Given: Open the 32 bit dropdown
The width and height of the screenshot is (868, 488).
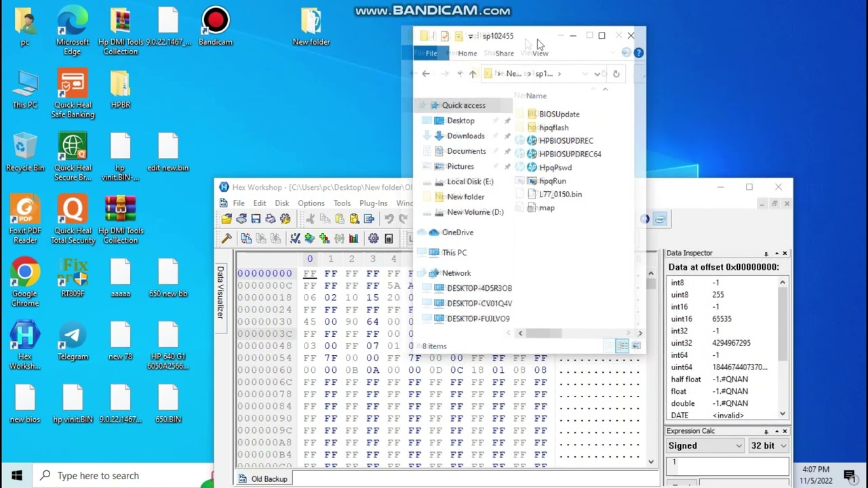Looking at the screenshot, I should pos(769,445).
